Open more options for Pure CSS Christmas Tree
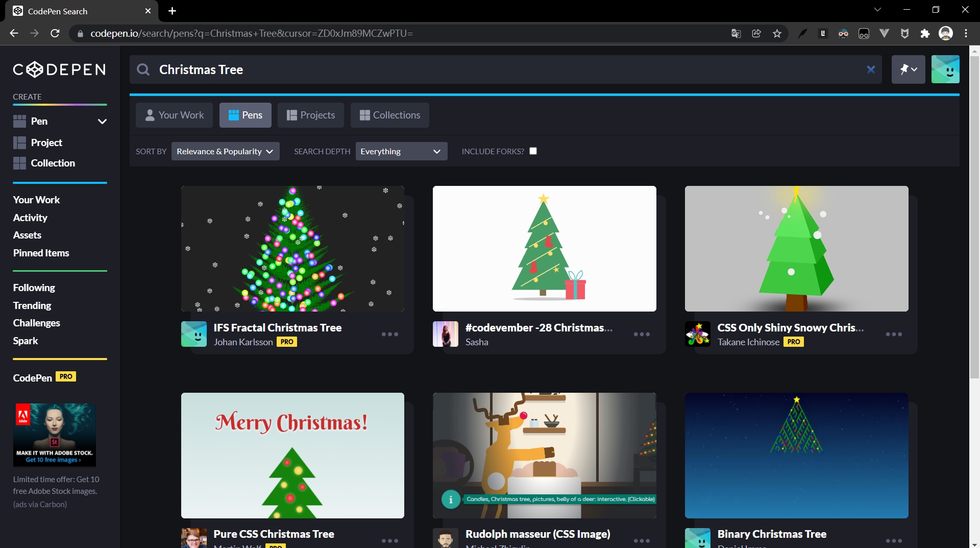 pyautogui.click(x=390, y=540)
